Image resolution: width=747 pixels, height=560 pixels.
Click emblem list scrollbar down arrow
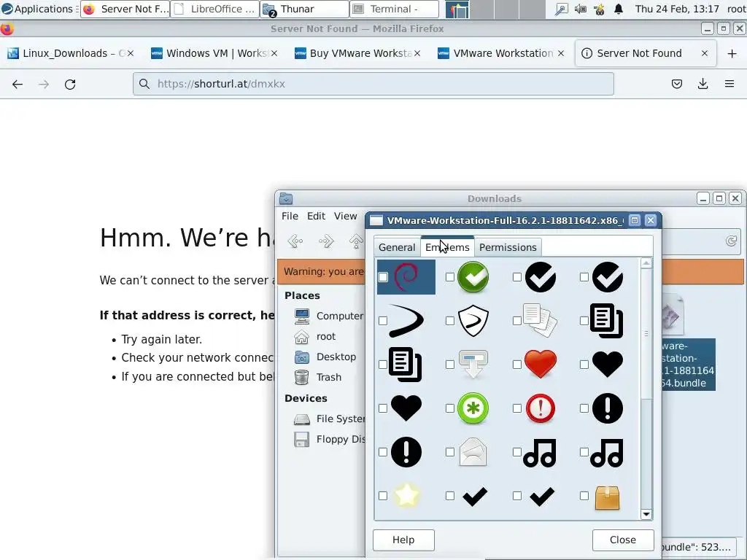(x=646, y=514)
